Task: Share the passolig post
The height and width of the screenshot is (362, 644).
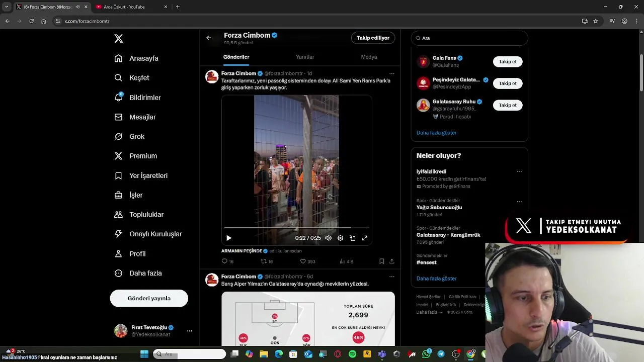Action: point(392,261)
